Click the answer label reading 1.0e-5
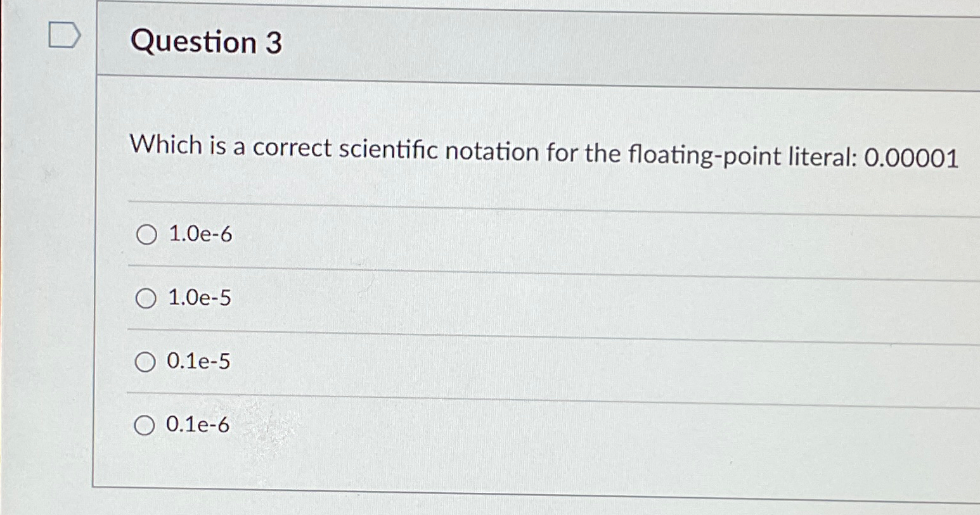The height and width of the screenshot is (515, 980). tap(199, 298)
